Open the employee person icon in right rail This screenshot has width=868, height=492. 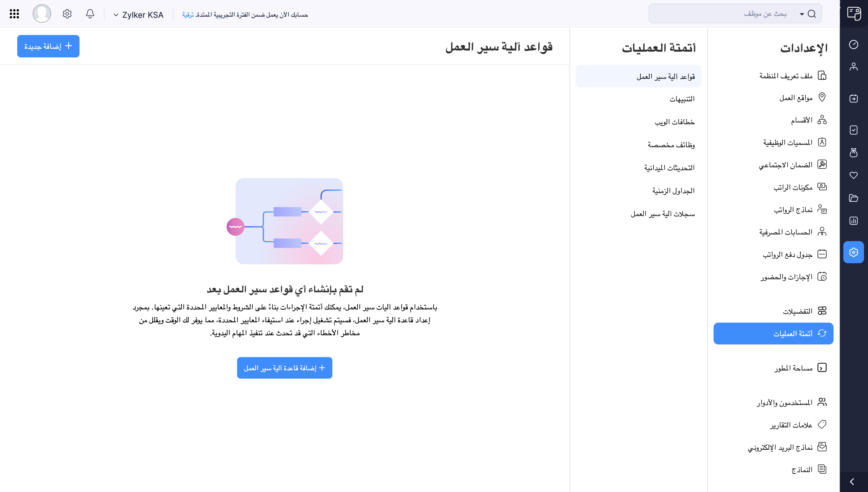[854, 67]
